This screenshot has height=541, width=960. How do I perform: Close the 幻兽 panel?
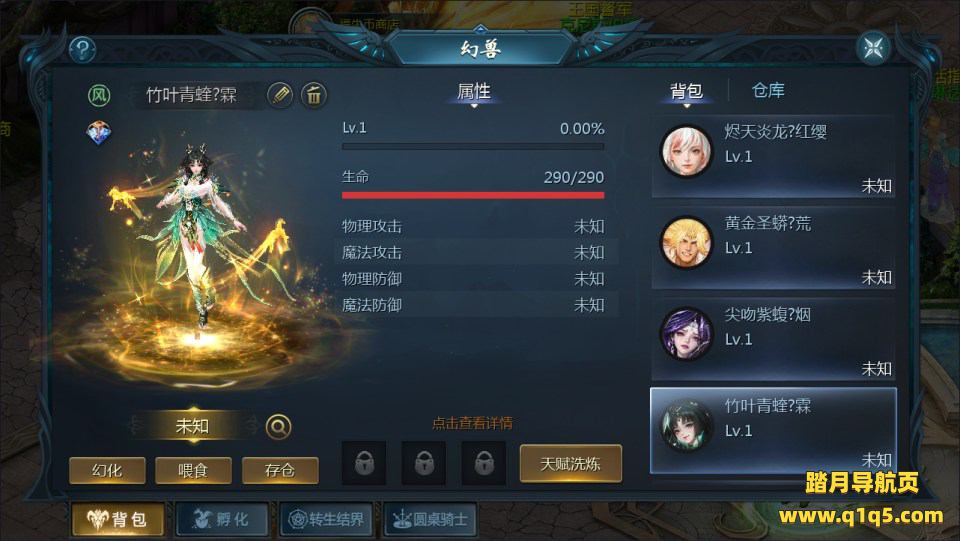point(873,48)
